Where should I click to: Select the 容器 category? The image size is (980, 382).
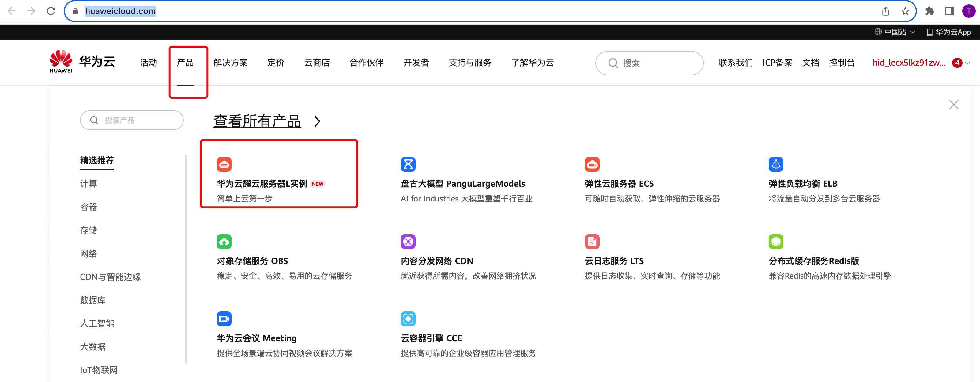pyautogui.click(x=88, y=207)
